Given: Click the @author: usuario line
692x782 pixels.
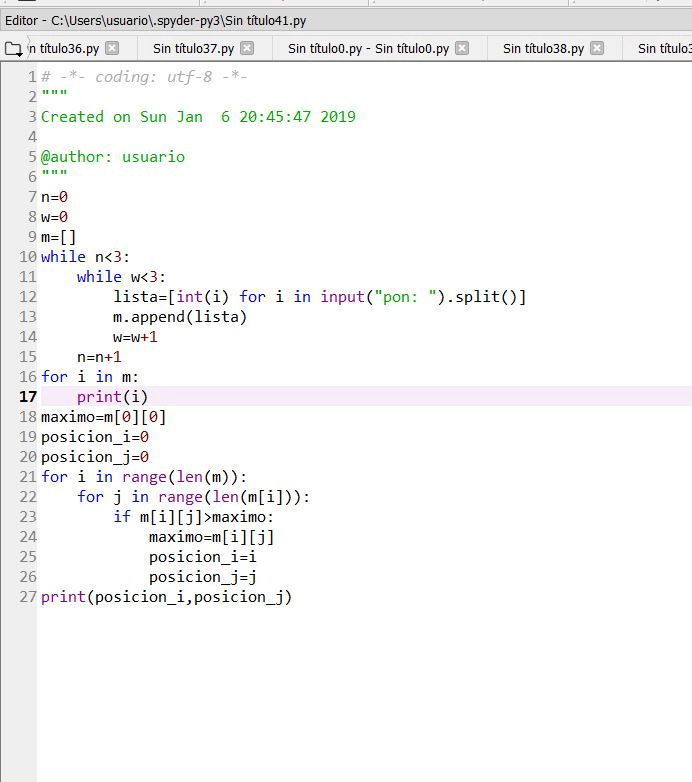Looking at the screenshot, I should 112,157.
